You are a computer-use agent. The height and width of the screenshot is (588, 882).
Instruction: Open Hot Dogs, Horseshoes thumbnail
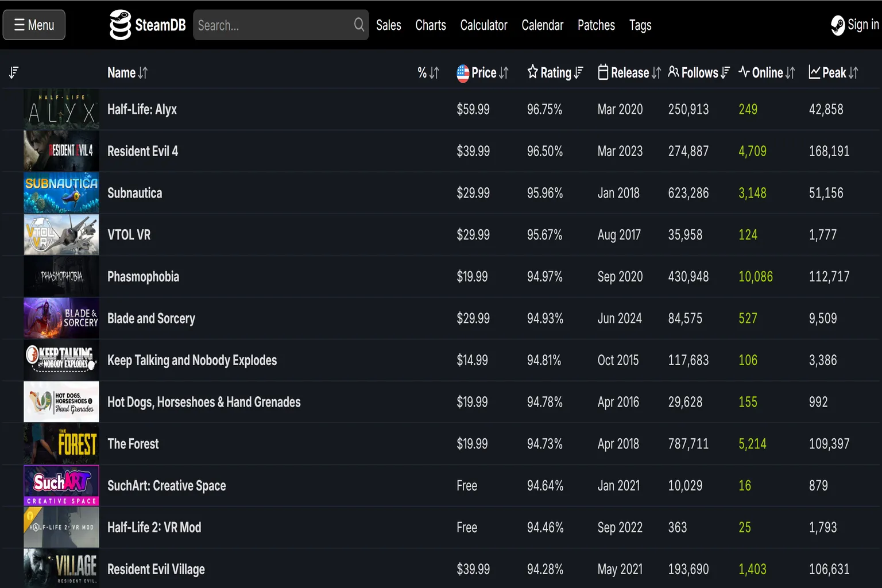[61, 402]
